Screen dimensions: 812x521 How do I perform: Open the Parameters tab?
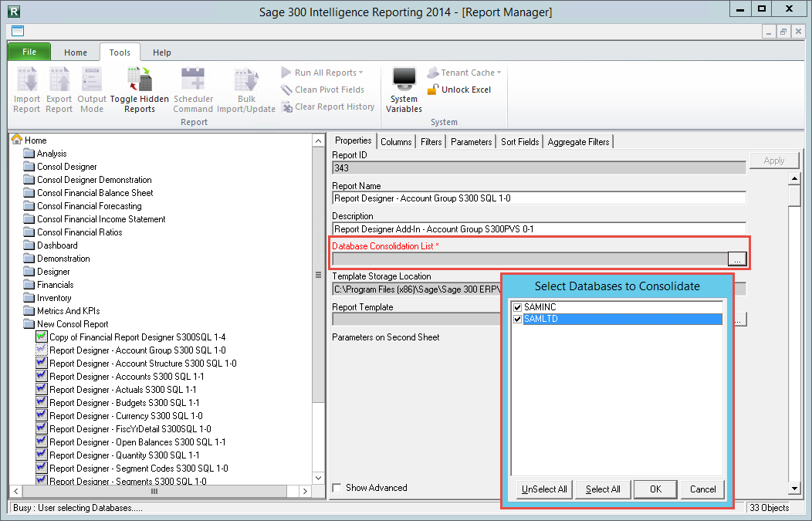[472, 142]
